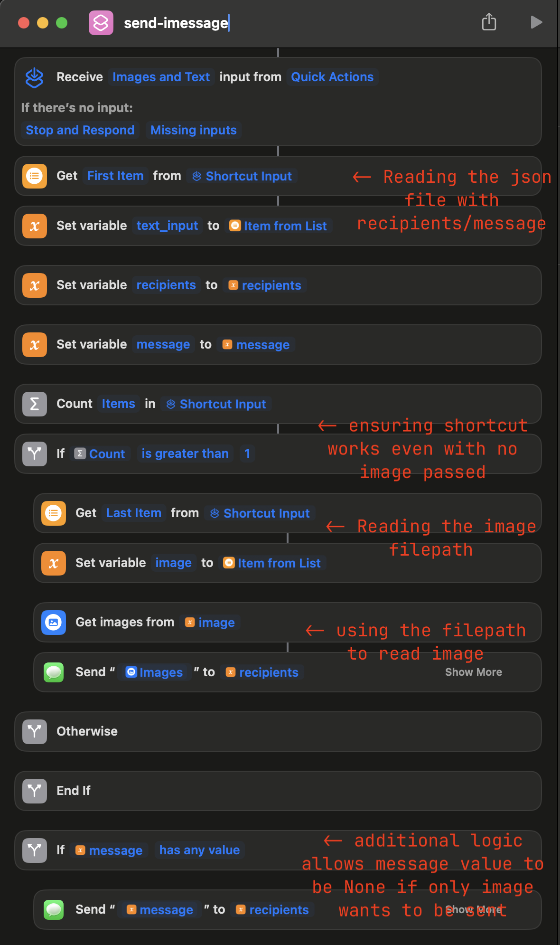This screenshot has height=945, width=560.
Task: Click the Count action sigma icon
Action: 35,404
